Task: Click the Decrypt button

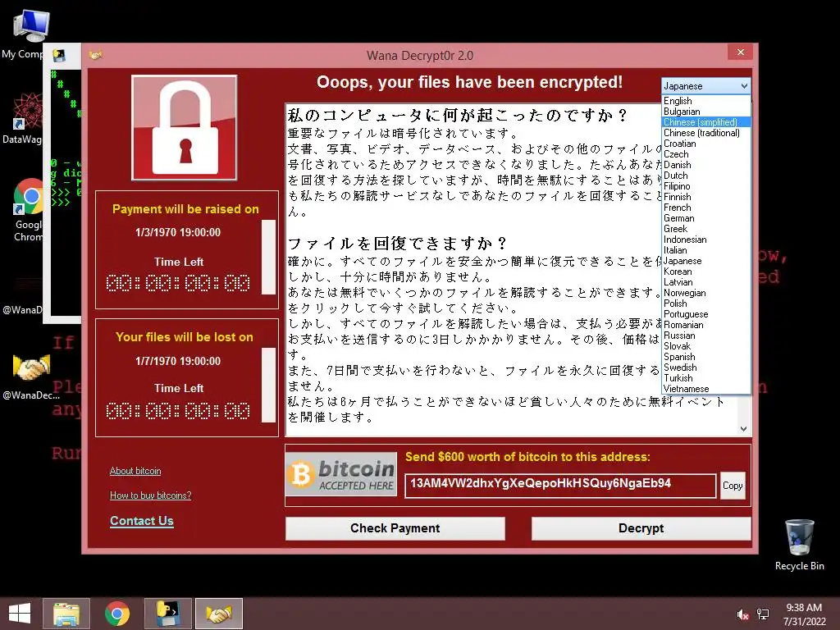Action: coord(641,528)
